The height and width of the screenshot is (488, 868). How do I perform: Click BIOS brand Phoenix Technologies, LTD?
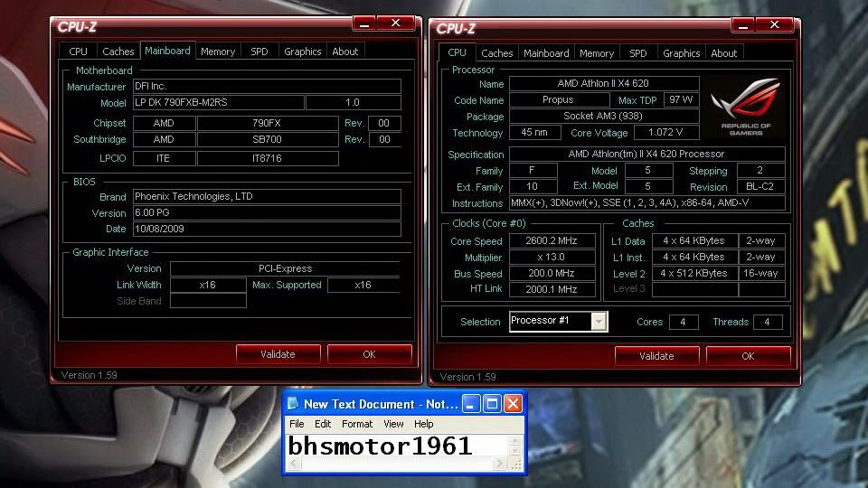click(267, 196)
